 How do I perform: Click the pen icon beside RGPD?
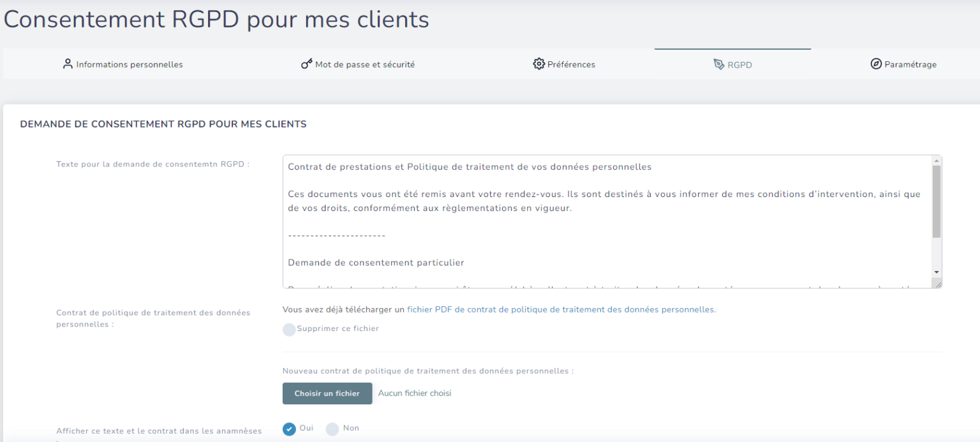[719, 64]
